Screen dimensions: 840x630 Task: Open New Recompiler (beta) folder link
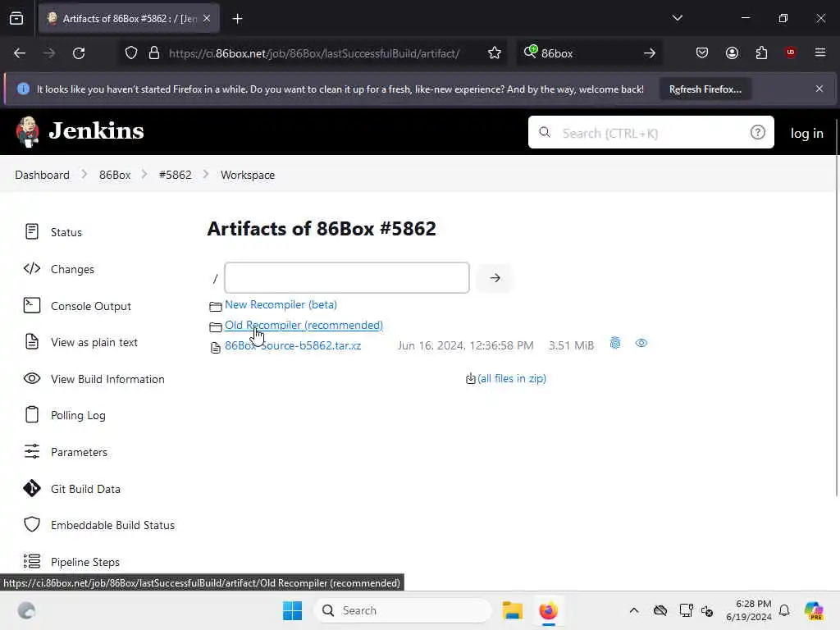pos(281,304)
